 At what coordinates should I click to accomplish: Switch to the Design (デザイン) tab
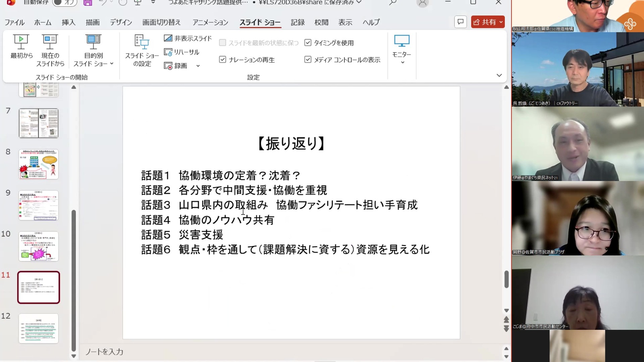(121, 22)
